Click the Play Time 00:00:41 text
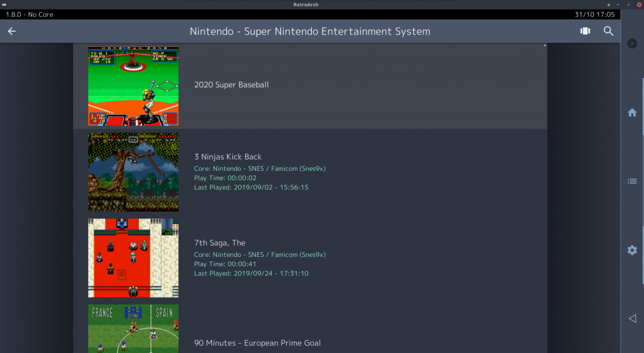Viewport: 644px width, 353px height. [x=225, y=264]
